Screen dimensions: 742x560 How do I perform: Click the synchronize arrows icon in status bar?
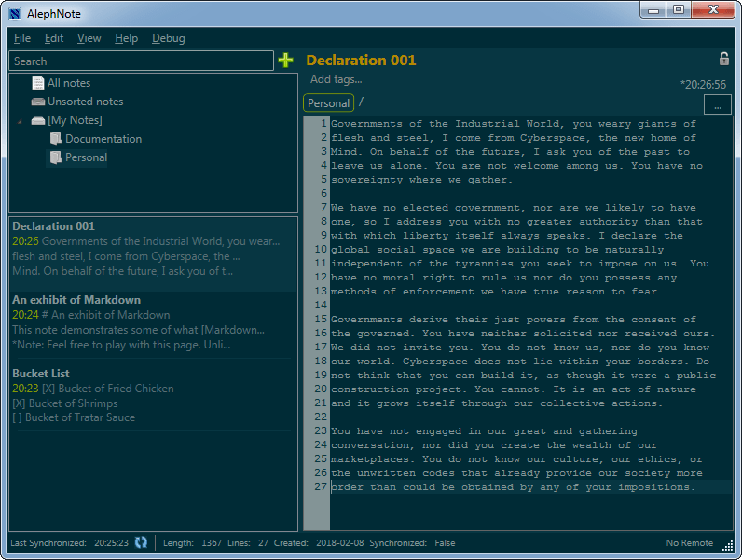[x=141, y=542]
